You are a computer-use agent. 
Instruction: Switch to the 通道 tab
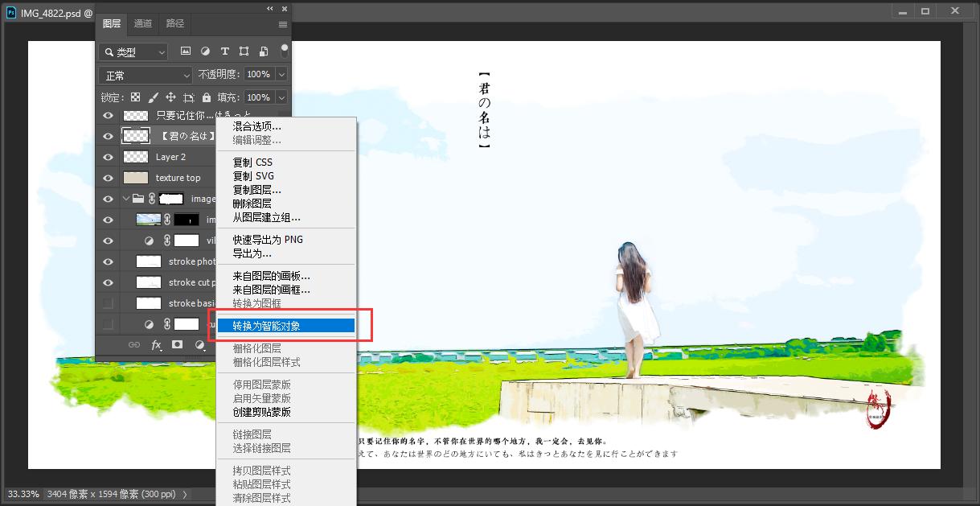coord(143,24)
